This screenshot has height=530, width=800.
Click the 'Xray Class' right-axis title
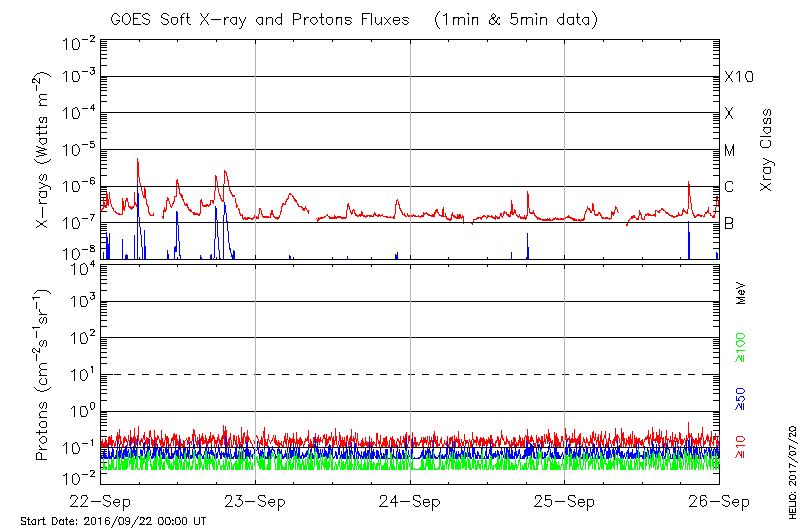(x=767, y=151)
